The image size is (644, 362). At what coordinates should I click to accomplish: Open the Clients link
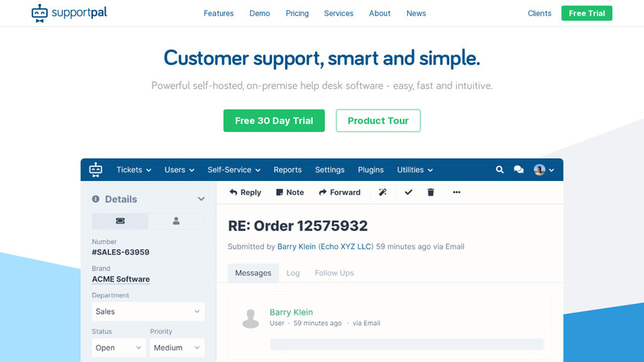539,13
